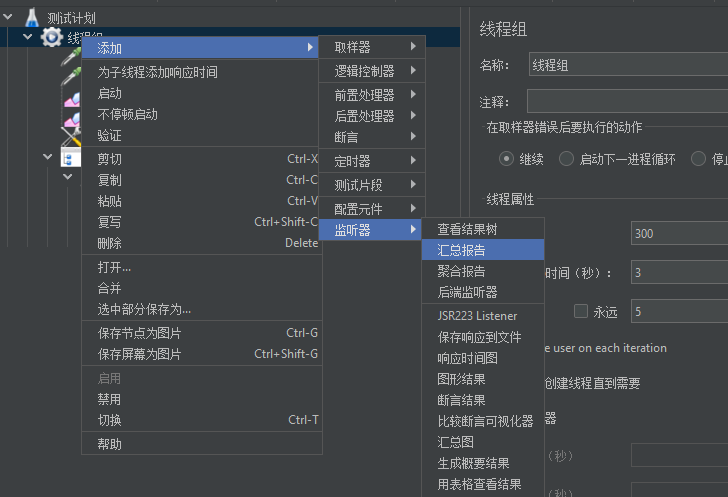Click the lower pink listener graph icon
This screenshot has height=497, width=728.
pyautogui.click(x=71, y=119)
